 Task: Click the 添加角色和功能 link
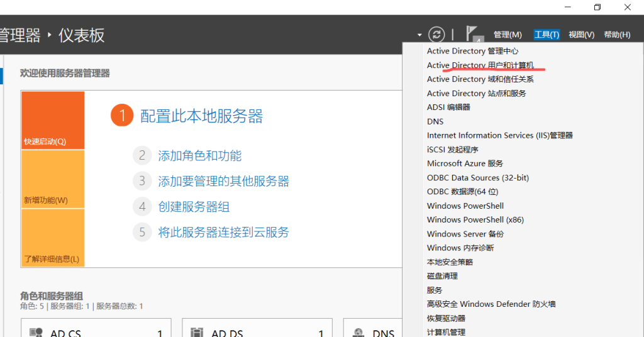(200, 156)
